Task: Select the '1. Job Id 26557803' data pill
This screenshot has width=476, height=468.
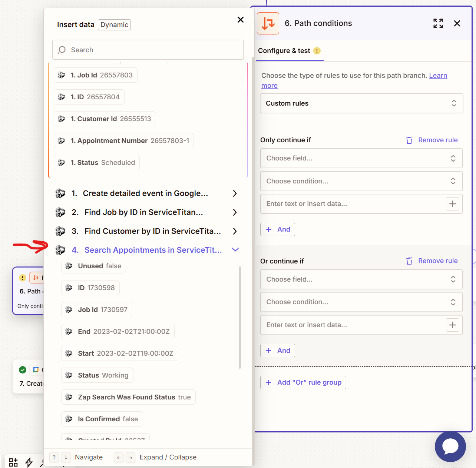Action: tap(96, 75)
